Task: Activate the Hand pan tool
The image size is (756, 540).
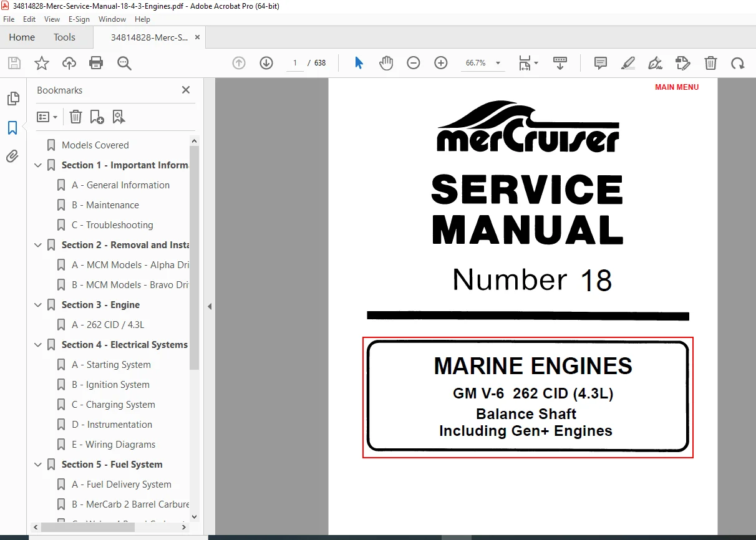Action: pos(386,63)
